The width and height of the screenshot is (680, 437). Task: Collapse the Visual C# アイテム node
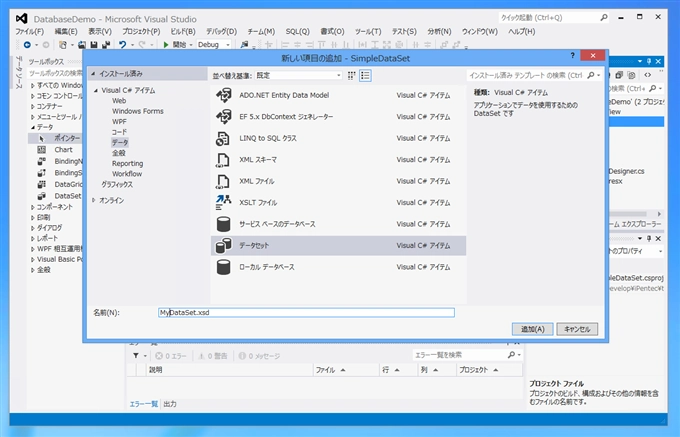pos(96,90)
